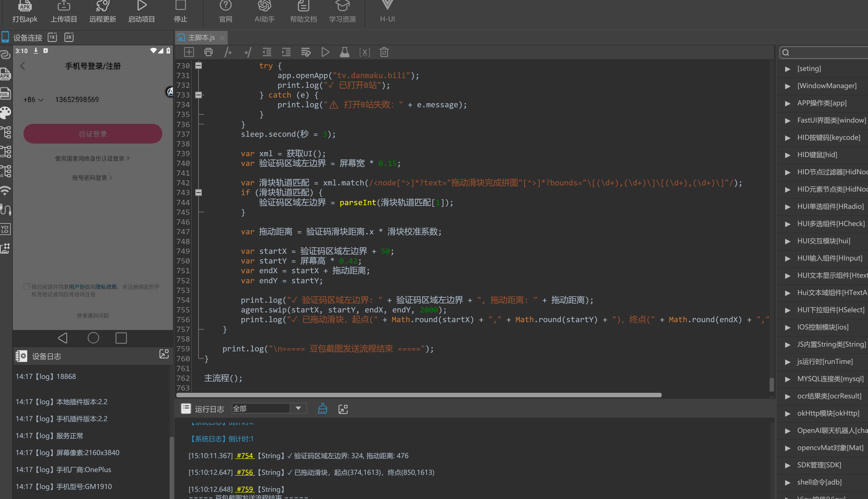Click the WiFi icon in left sidebar

click(x=6, y=190)
